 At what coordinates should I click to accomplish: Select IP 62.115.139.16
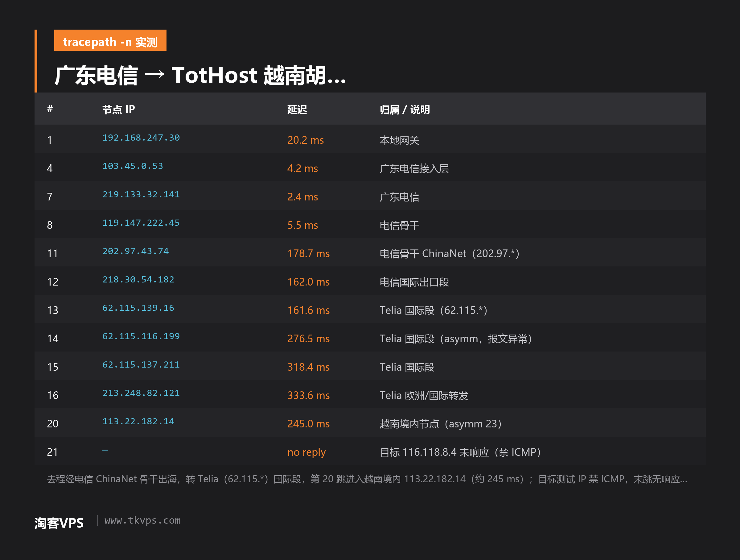(x=138, y=308)
